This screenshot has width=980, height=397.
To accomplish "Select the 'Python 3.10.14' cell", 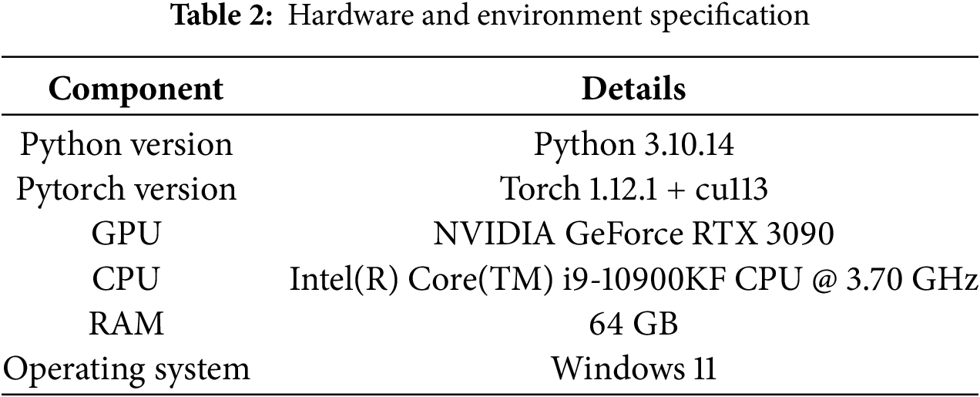I will tap(633, 145).
